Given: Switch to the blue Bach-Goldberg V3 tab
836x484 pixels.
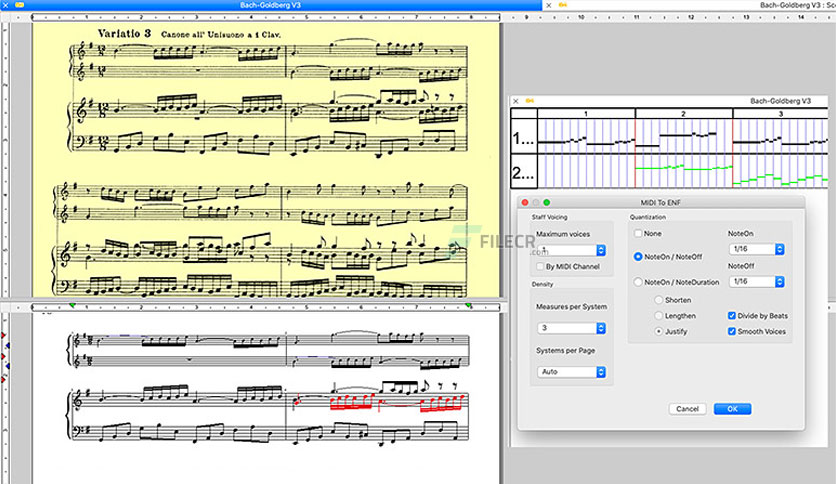Looking at the screenshot, I should [270, 5].
